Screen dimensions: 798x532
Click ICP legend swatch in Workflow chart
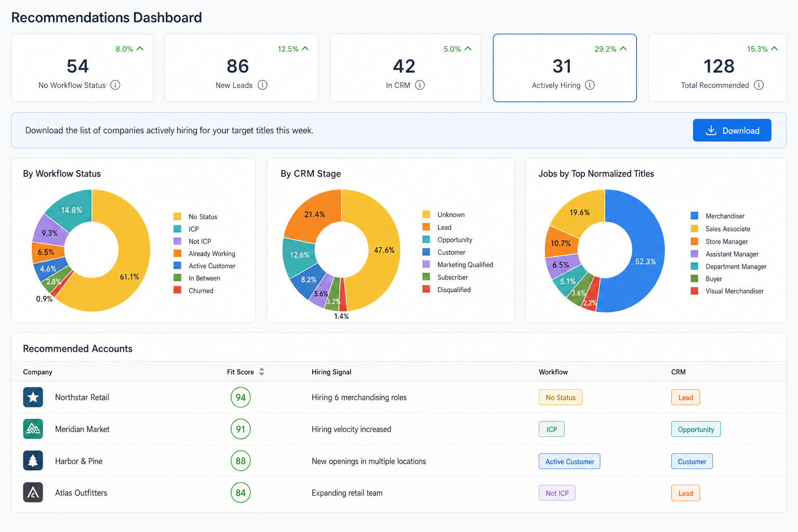177,229
